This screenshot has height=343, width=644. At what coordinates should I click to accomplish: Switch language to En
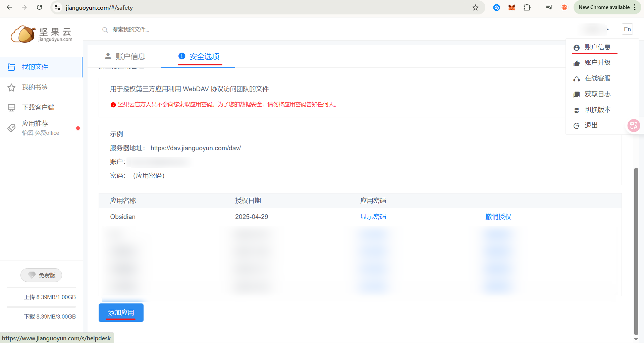(x=627, y=30)
